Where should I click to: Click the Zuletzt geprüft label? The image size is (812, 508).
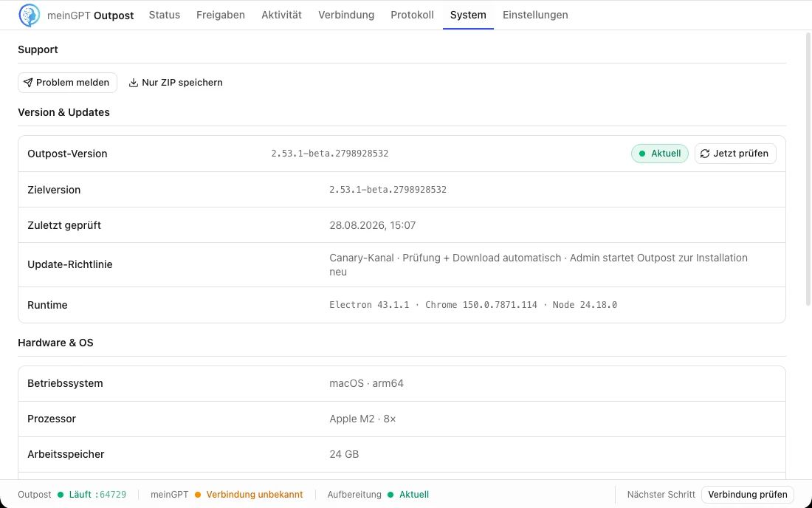click(x=64, y=225)
